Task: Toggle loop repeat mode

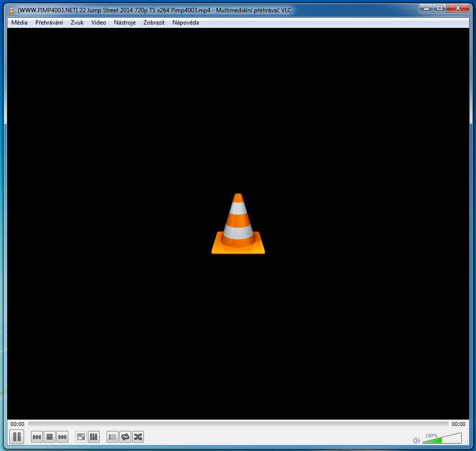Action: pos(125,437)
